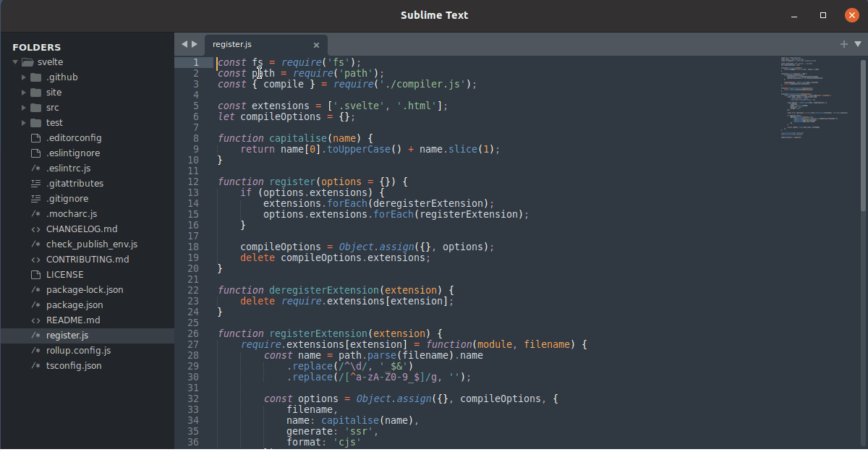Image resolution: width=868 pixels, height=452 pixels.
Task: Add a new tab with plus icon
Action: coord(843,44)
